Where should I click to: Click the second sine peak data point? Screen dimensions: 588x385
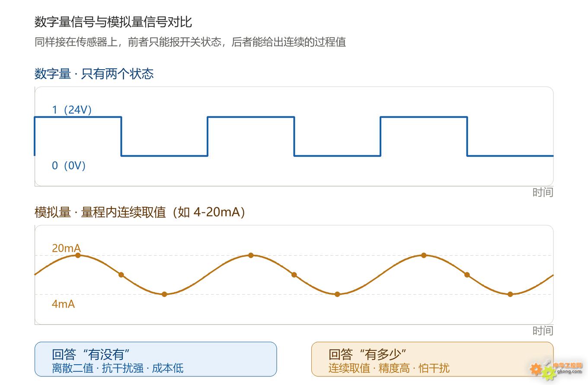251,255
